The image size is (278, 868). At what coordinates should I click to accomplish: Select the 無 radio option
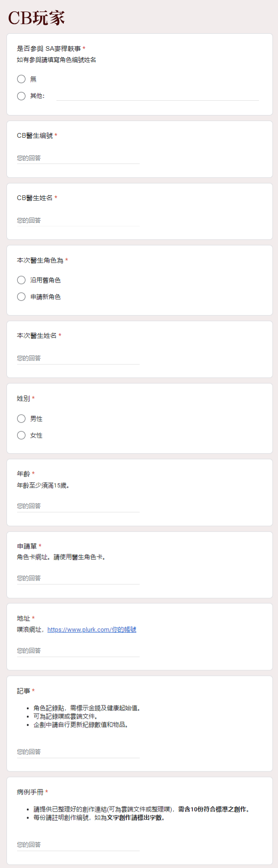(x=21, y=79)
